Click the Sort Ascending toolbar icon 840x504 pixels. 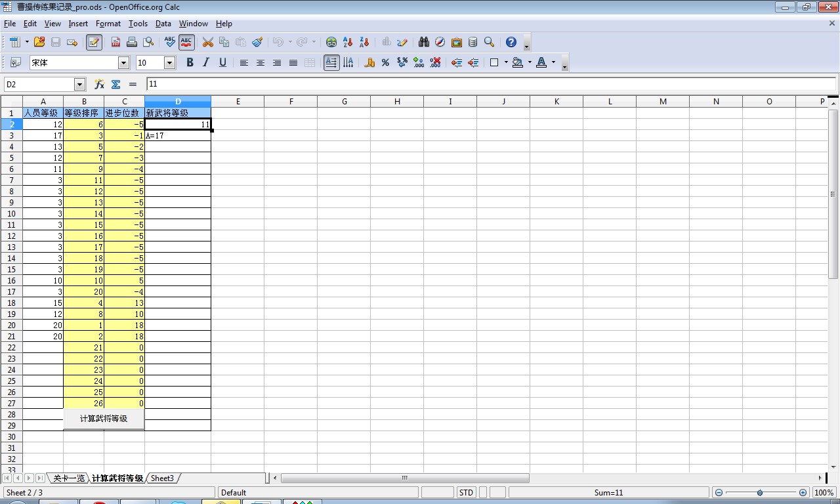point(348,42)
